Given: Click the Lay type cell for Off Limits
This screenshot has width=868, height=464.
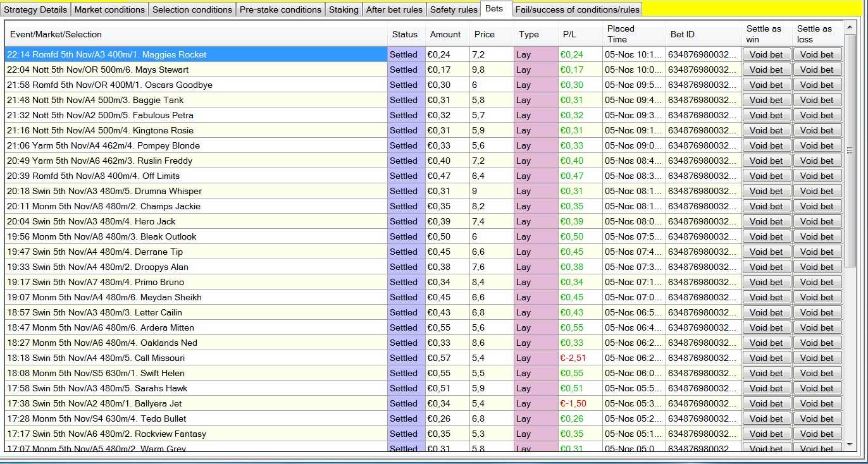Looking at the screenshot, I should [536, 176].
